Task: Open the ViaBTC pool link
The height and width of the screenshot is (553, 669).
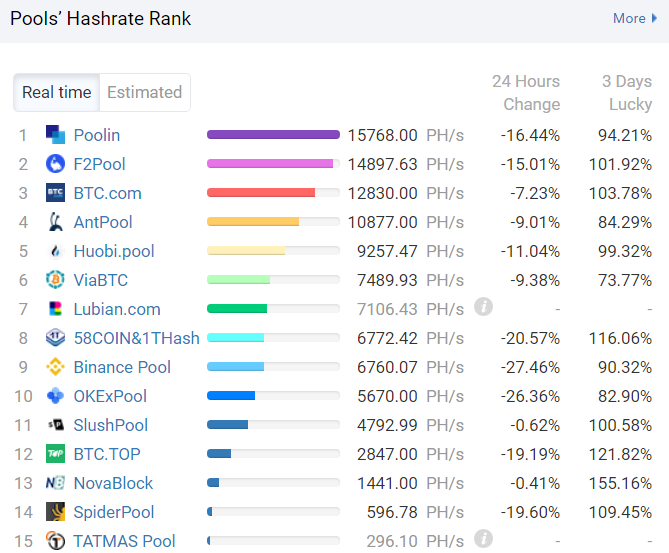Action: tap(101, 280)
